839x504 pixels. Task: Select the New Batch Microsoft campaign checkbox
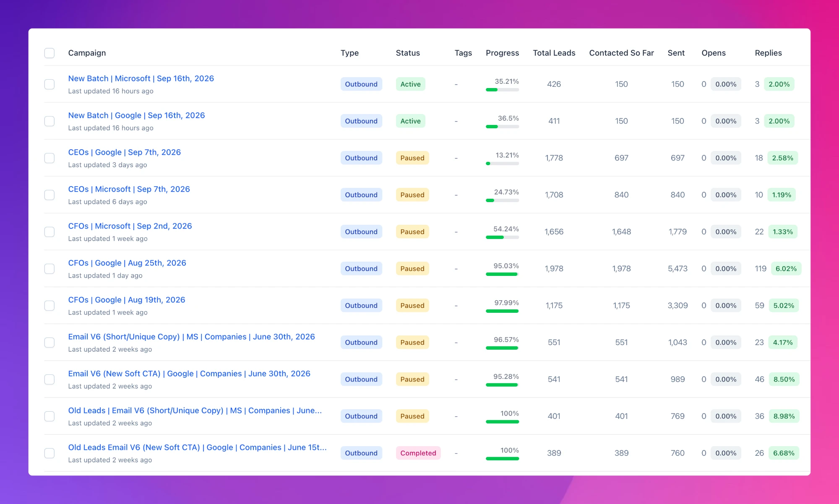tap(50, 84)
